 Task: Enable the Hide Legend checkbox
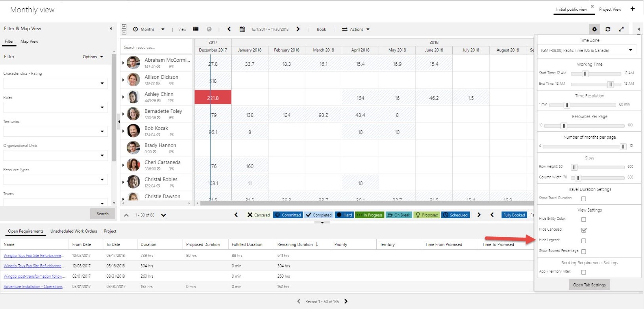583,241
